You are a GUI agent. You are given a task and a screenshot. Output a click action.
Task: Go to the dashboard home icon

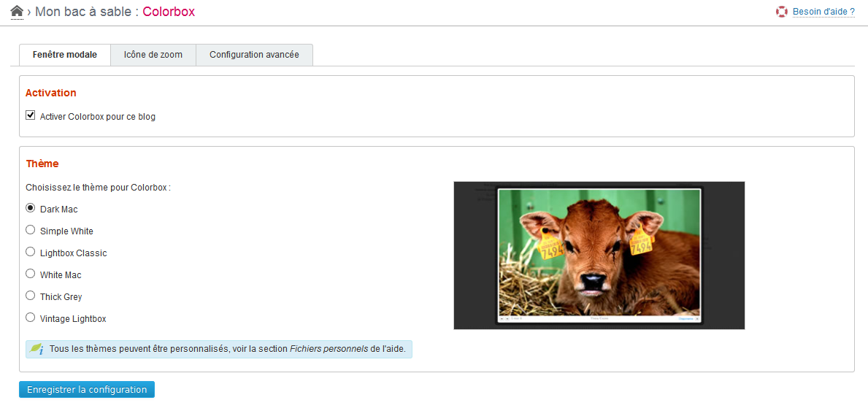(x=17, y=12)
